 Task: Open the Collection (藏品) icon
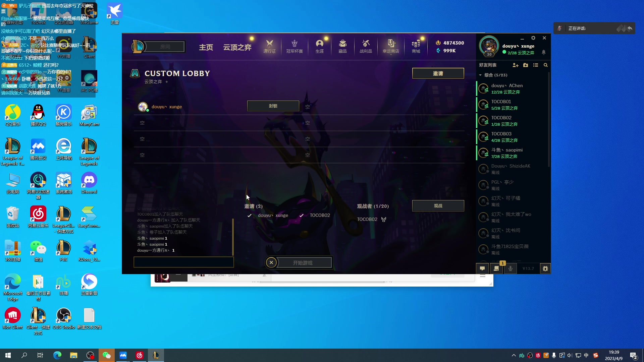point(342,46)
